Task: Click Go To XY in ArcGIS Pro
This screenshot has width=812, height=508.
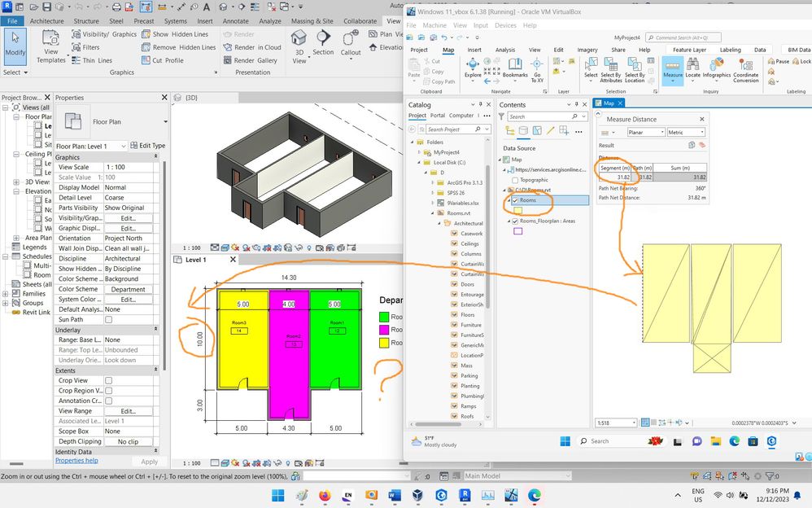Action: (537, 70)
